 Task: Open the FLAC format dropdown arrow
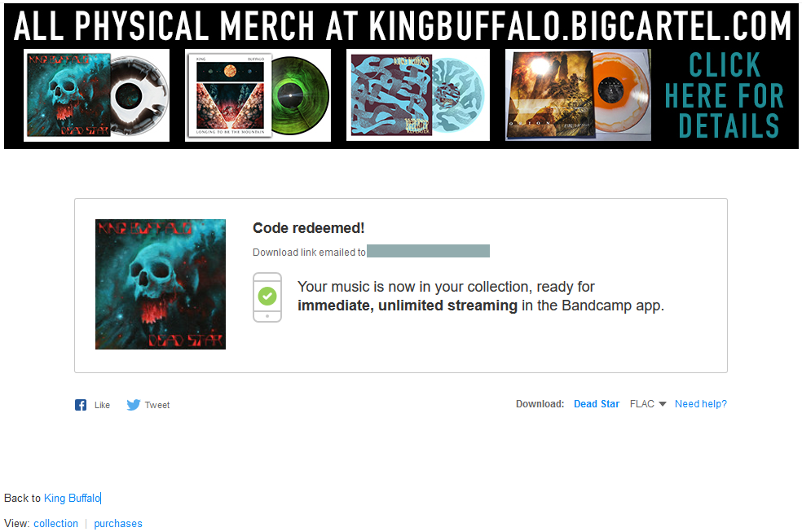(x=663, y=404)
